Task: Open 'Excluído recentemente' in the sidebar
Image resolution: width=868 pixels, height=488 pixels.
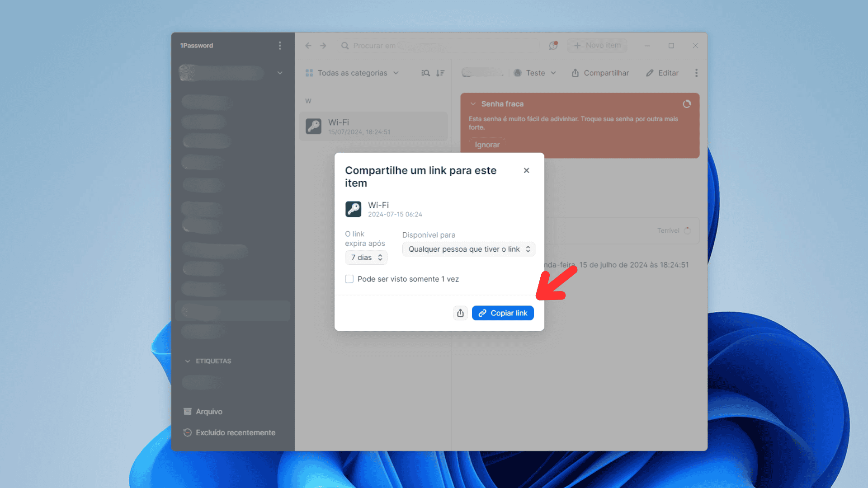Action: 229,432
